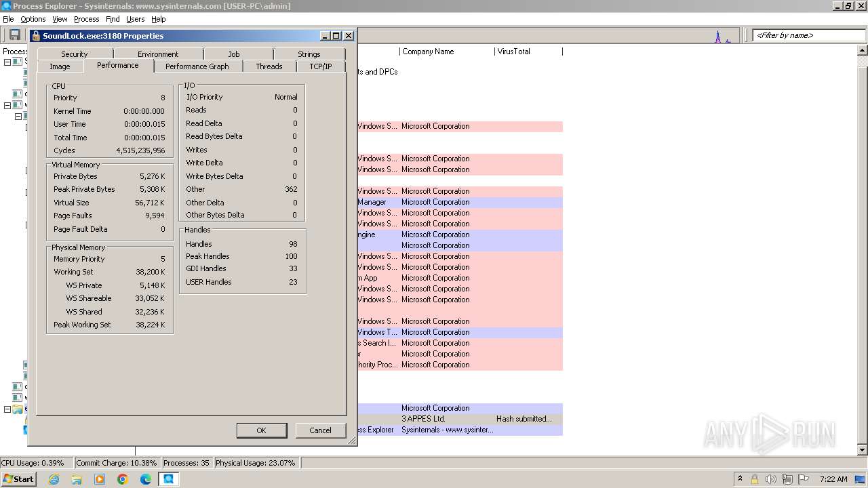Show hidden tray icons with the double arrow

pos(740,479)
